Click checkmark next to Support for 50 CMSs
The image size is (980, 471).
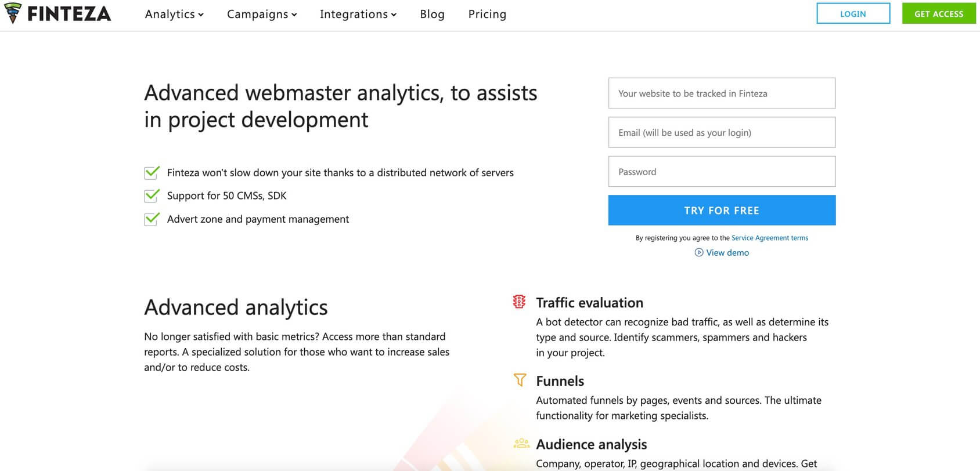click(152, 195)
